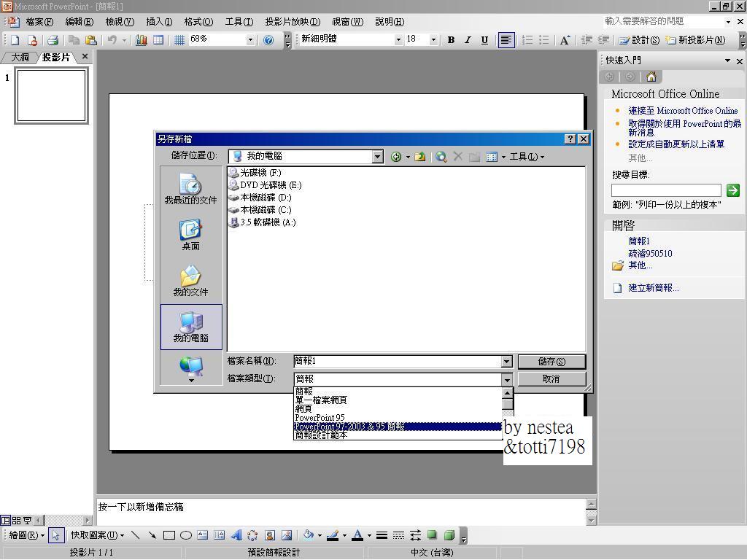Click the Insert Chart toolbar icon
747x560 pixels.
coord(142,40)
